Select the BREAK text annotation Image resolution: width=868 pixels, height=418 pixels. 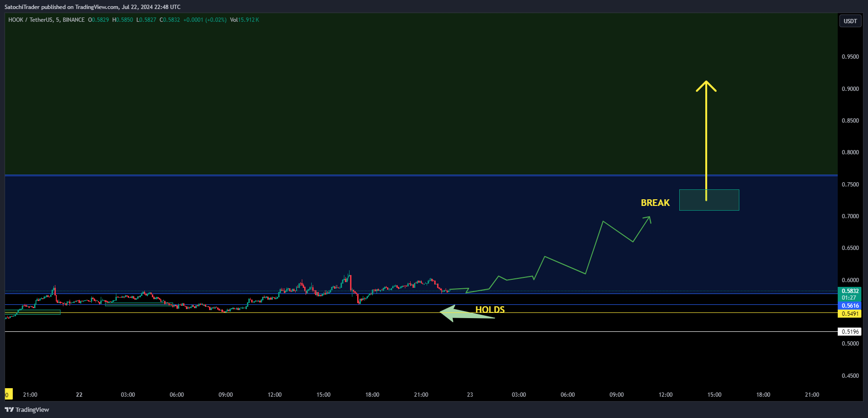655,203
